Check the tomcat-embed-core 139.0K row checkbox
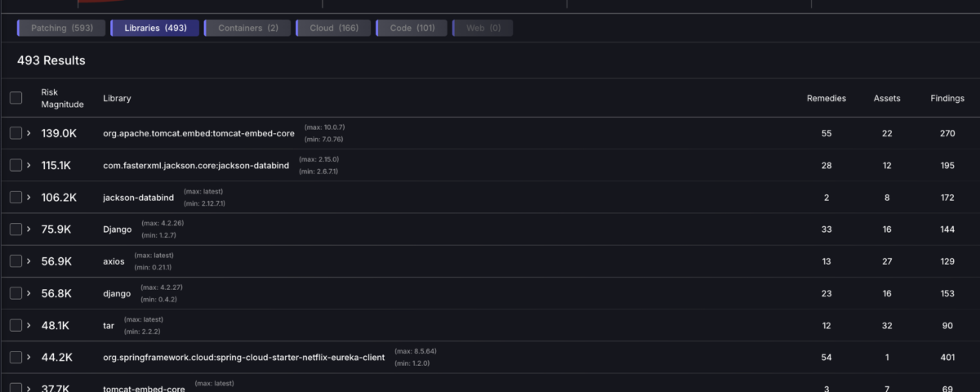980x392 pixels. pyautogui.click(x=16, y=133)
